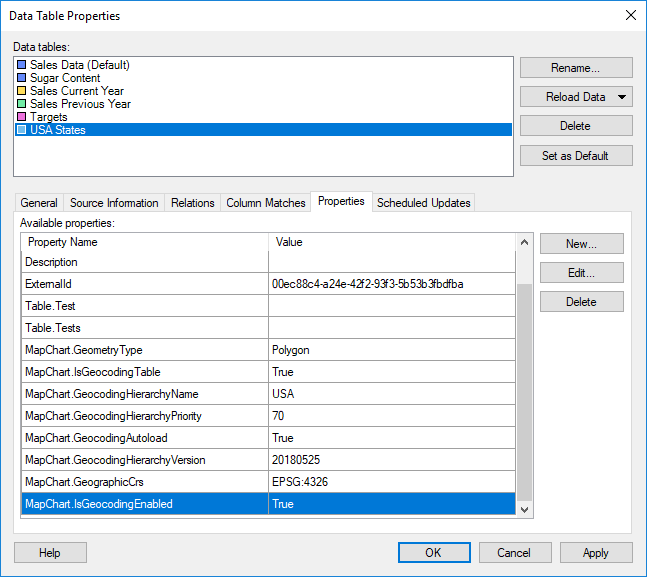Viewport: 647px width, 577px height.
Task: Switch to the General tab
Action: [x=39, y=203]
